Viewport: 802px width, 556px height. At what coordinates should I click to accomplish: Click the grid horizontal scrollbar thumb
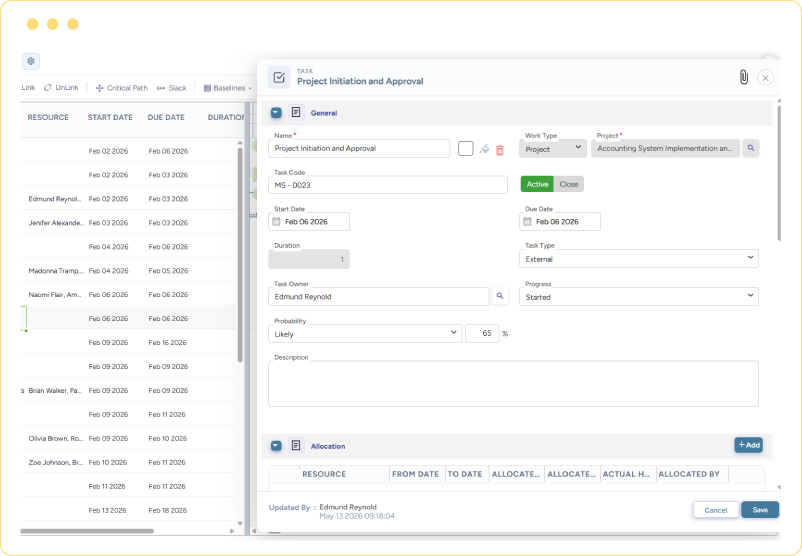87,531
